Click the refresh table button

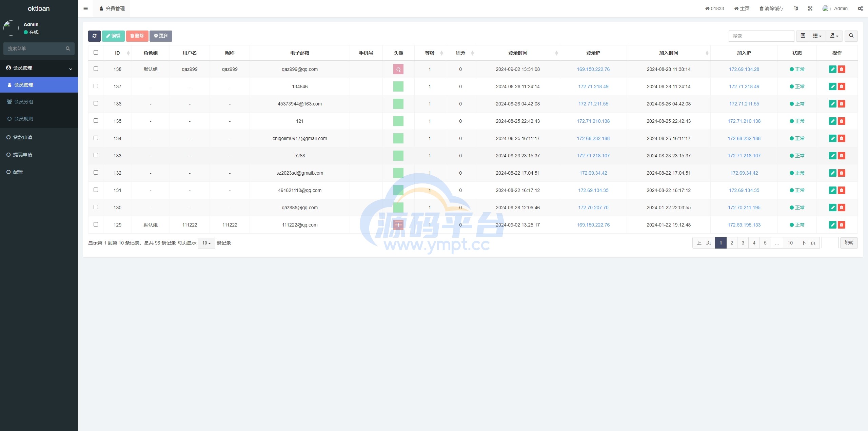pyautogui.click(x=94, y=36)
